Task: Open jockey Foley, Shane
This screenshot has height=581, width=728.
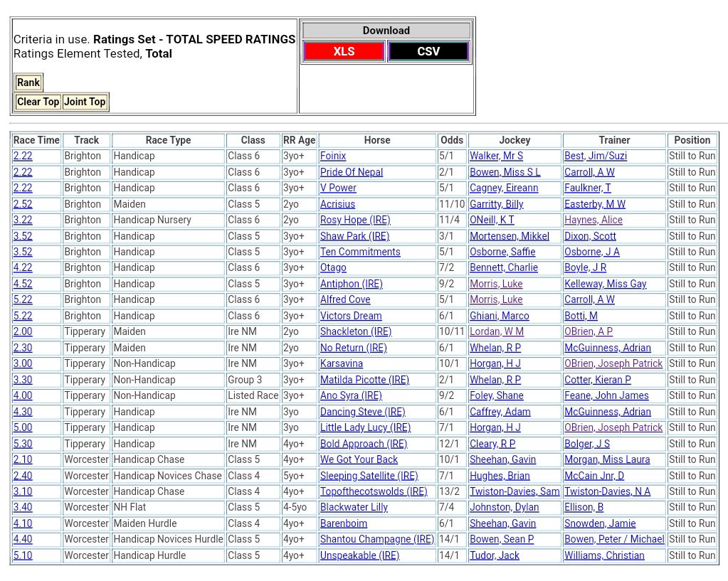Action: pyautogui.click(x=497, y=395)
